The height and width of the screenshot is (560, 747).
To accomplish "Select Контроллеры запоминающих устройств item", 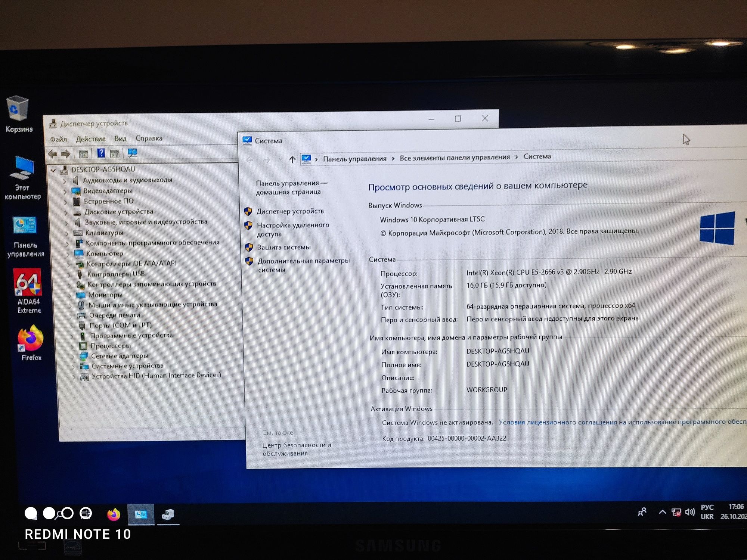I will (x=152, y=284).
